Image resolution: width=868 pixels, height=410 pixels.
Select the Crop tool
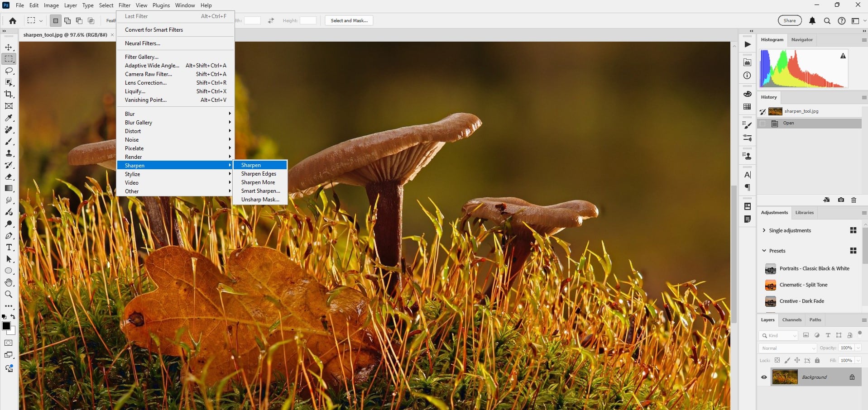[x=8, y=95]
